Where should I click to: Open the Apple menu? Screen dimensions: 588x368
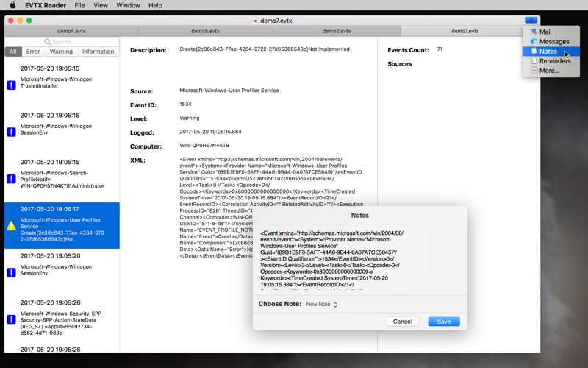[x=12, y=5]
